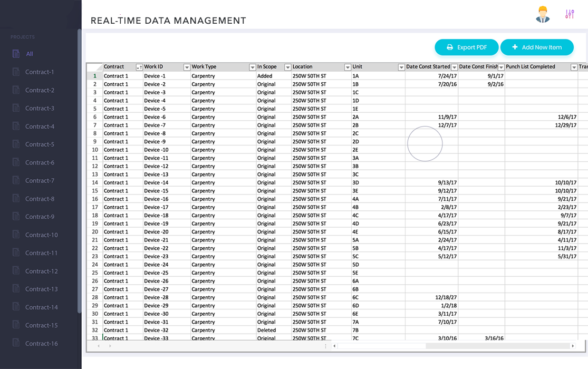
Task: Click the Add New Item button
Action: (537, 47)
